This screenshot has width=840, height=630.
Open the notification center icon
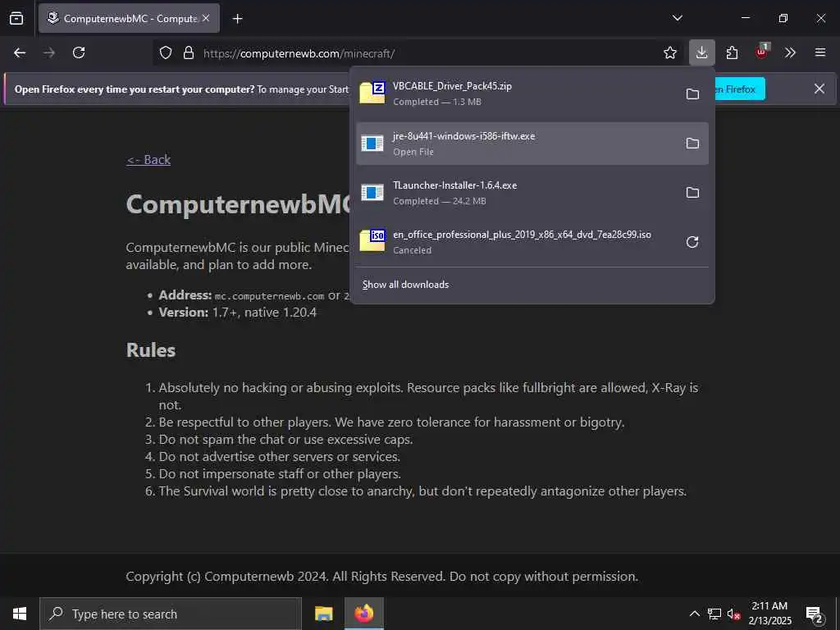pyautogui.click(x=815, y=614)
